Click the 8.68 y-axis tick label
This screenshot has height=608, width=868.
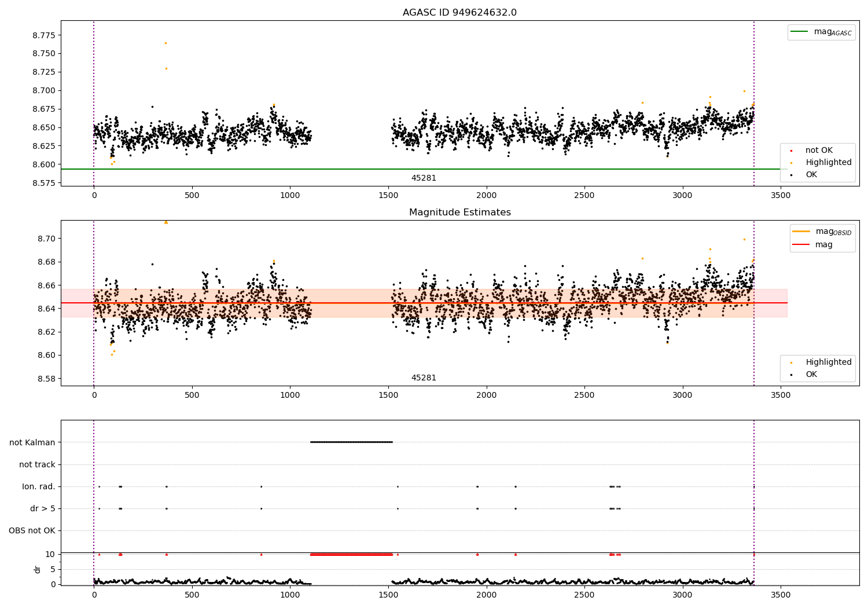coord(46,262)
